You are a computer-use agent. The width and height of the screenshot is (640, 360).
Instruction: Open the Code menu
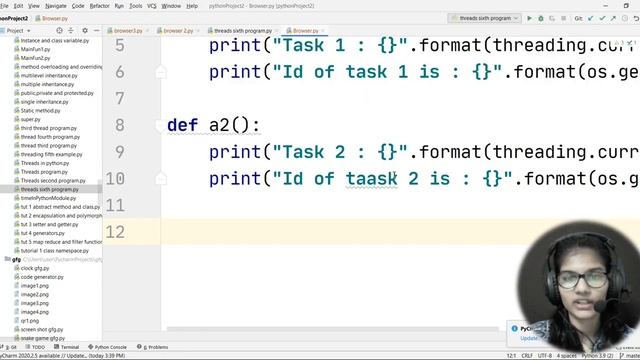tap(78, 6)
